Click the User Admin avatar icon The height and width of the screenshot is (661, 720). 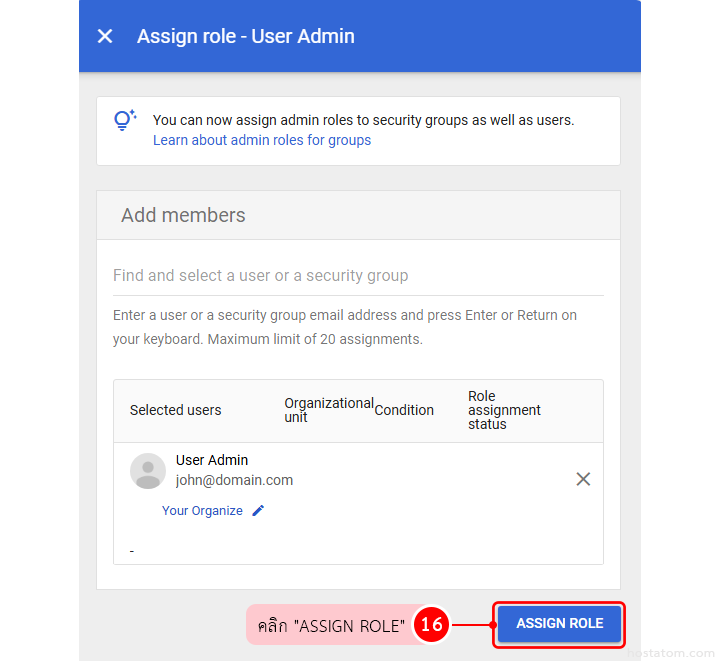click(148, 471)
